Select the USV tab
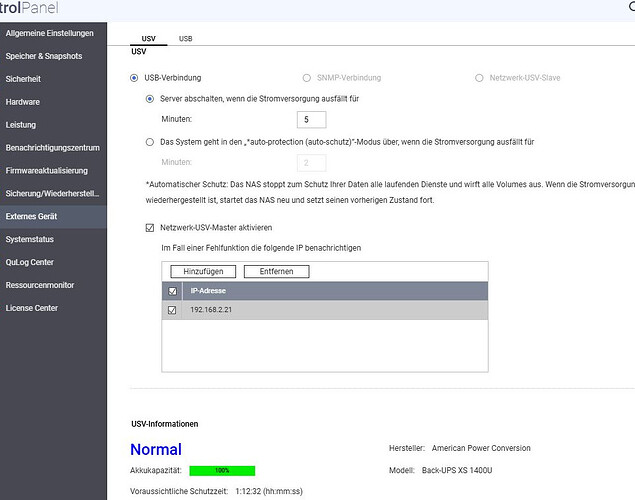The height and width of the screenshot is (500, 635). tap(148, 38)
